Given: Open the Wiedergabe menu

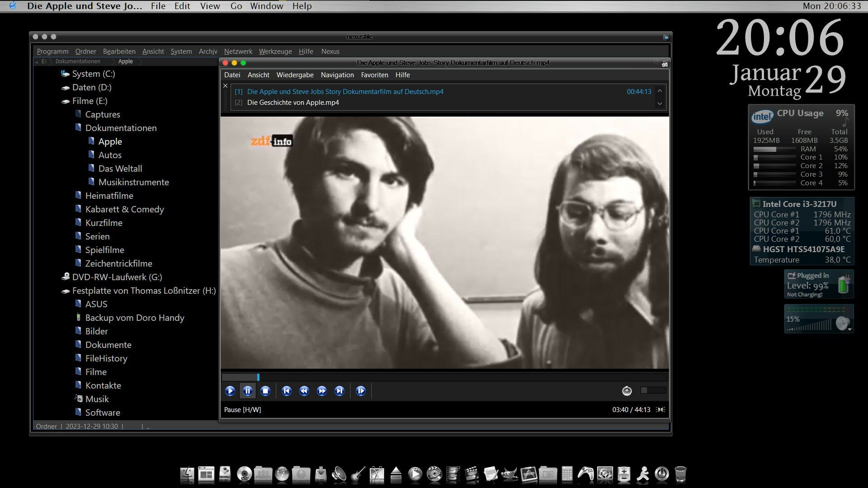Looking at the screenshot, I should [x=295, y=75].
